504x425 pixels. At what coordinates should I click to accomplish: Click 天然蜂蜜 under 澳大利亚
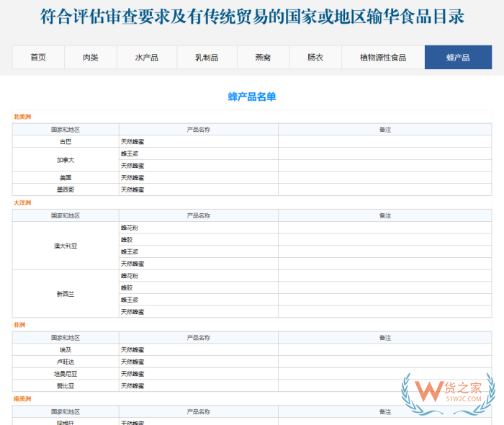132,264
